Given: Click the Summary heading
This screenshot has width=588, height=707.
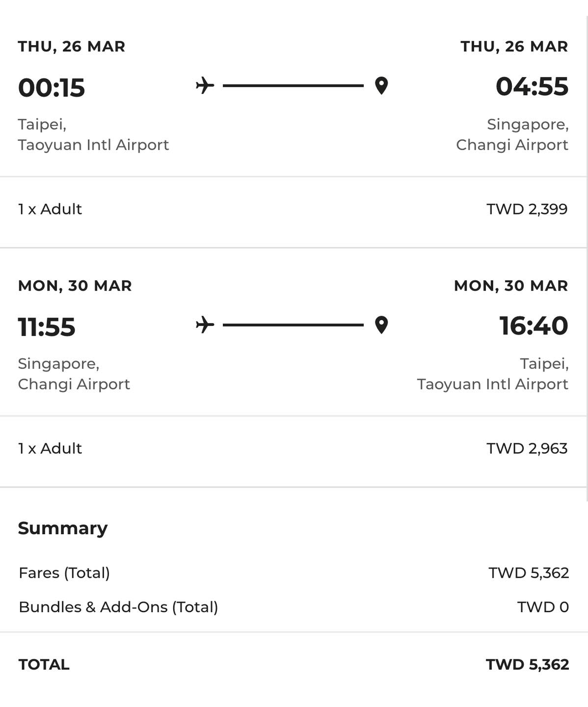Looking at the screenshot, I should click(x=62, y=528).
